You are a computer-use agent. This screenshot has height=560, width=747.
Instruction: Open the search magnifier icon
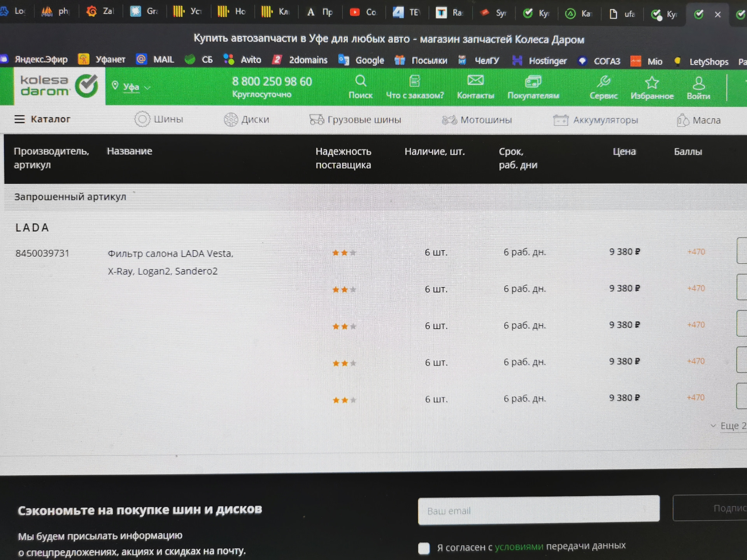tap(361, 81)
